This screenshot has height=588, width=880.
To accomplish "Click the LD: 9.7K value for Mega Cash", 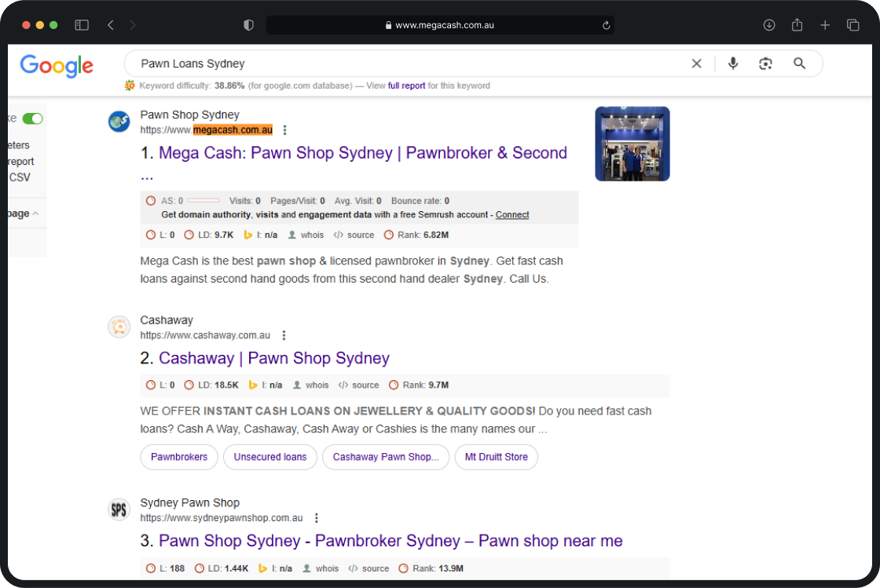I will coord(216,235).
